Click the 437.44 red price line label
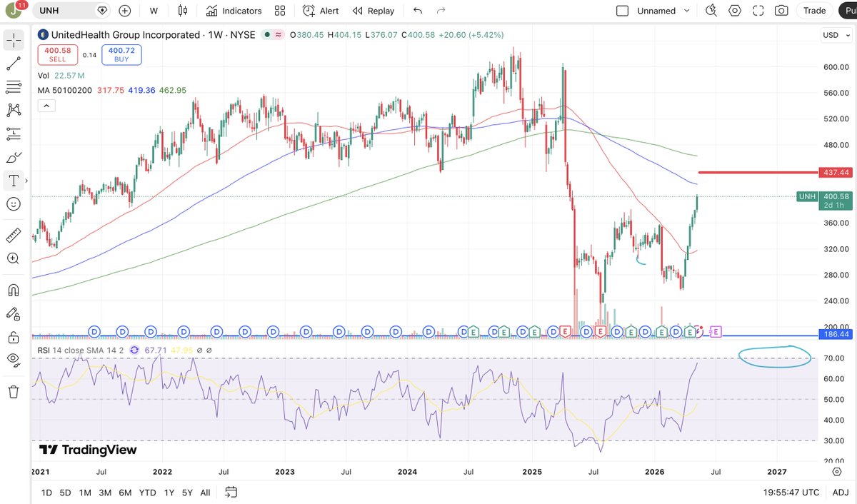This screenshot has width=857, height=504. [x=835, y=172]
